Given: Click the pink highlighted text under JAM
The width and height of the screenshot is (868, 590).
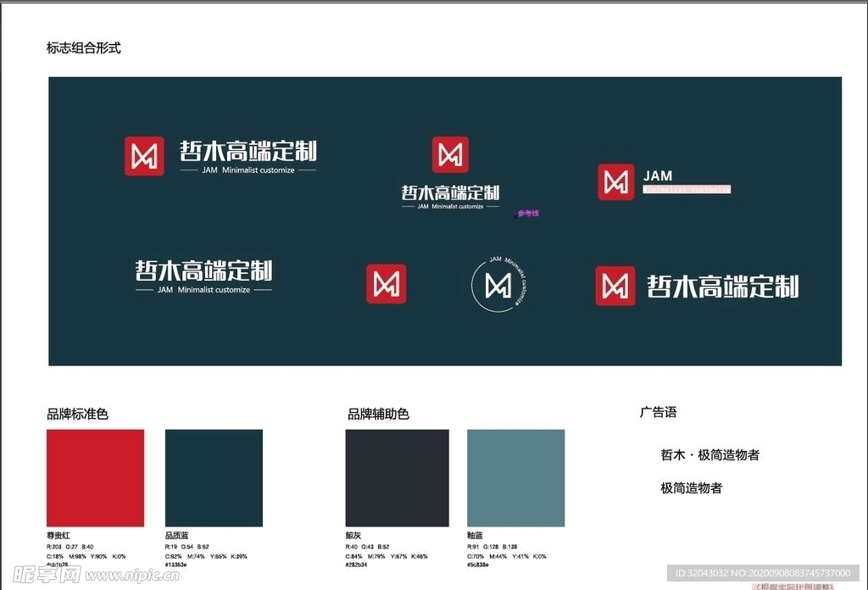Looking at the screenshot, I should point(687,190).
